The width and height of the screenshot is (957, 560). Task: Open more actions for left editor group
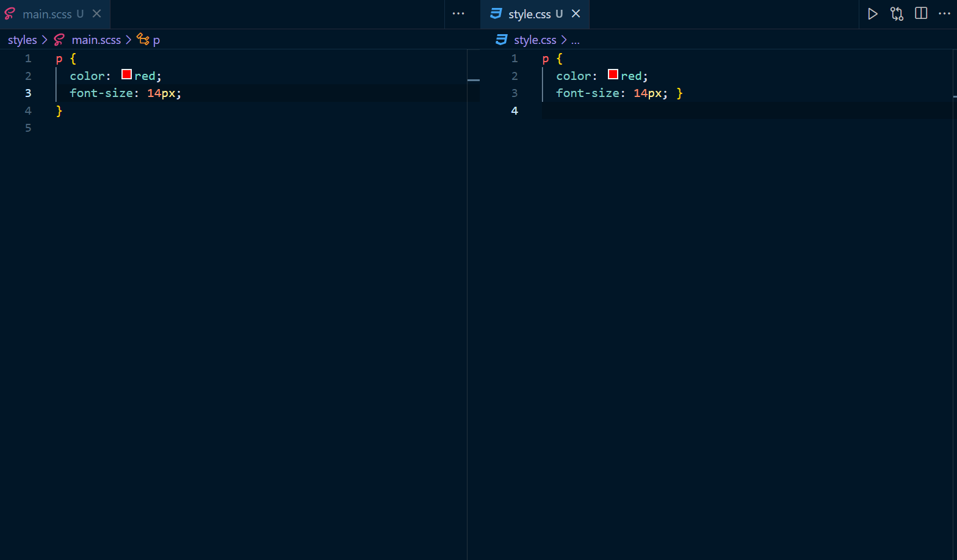click(x=458, y=14)
